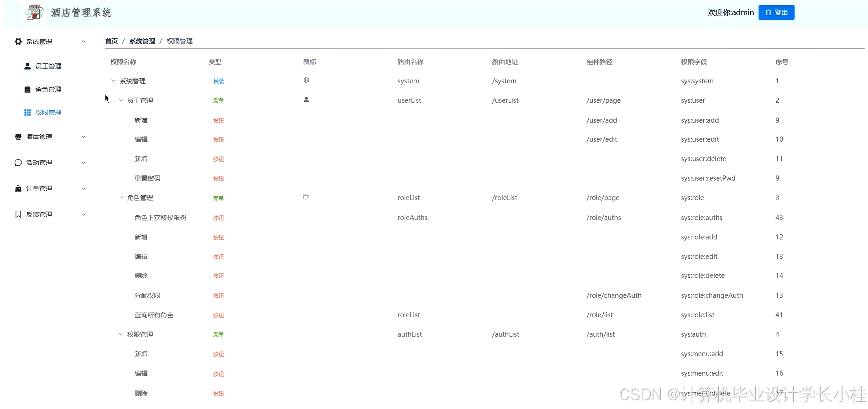Click the /userList route address cell
This screenshot has width=868, height=409.
pos(505,100)
